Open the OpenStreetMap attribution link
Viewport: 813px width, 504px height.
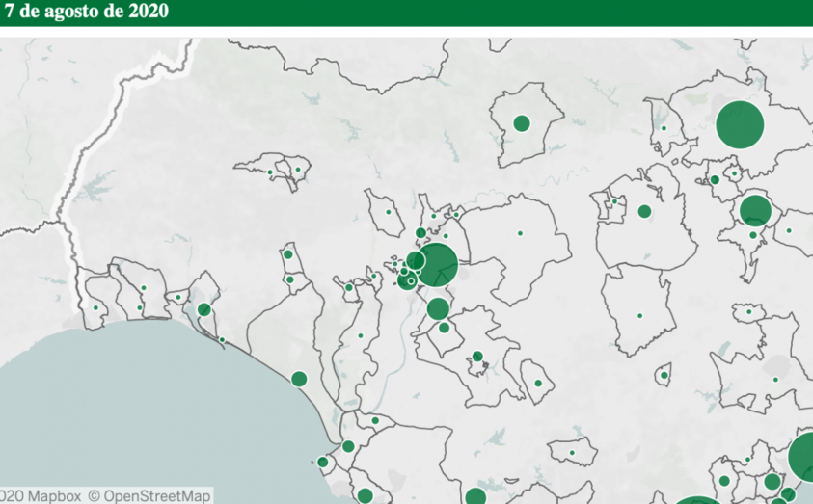[149, 495]
